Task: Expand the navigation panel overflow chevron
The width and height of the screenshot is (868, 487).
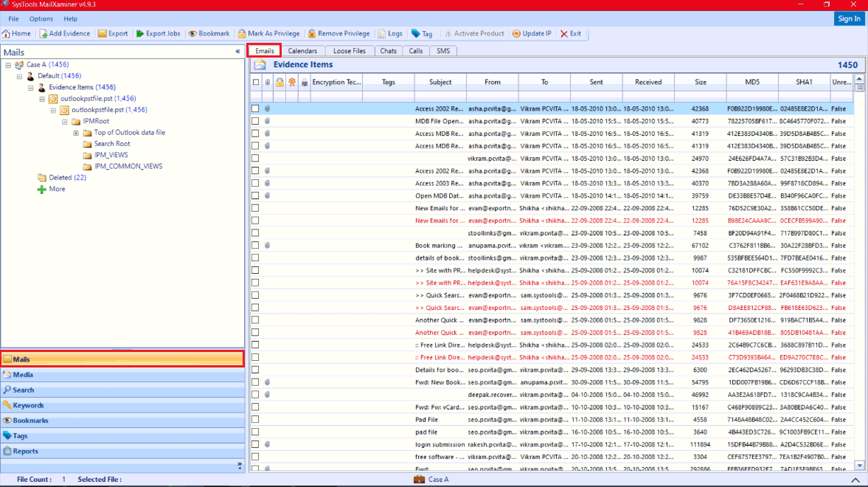Action: (x=240, y=466)
